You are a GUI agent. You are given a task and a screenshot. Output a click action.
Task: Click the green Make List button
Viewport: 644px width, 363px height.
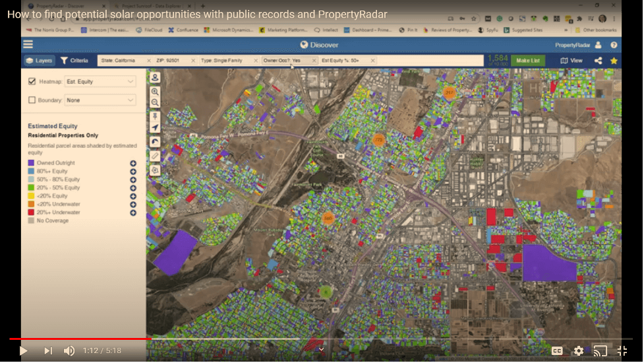tap(528, 61)
